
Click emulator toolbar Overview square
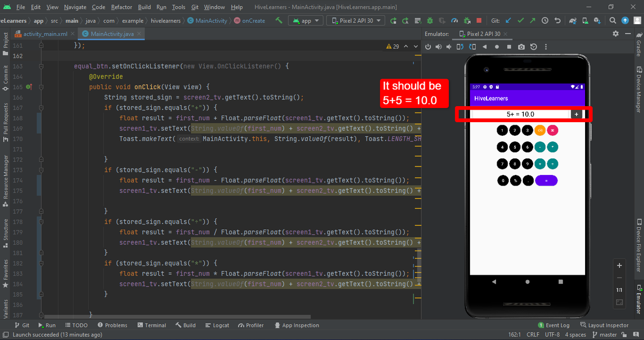click(x=509, y=46)
